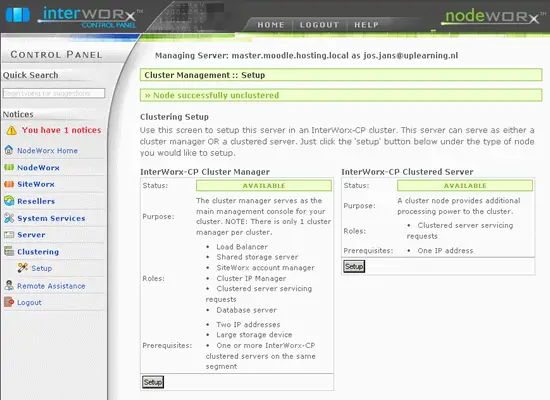Click the 'One IP address' prerequisite
Viewport: 550px width, 400px height.
(x=445, y=251)
